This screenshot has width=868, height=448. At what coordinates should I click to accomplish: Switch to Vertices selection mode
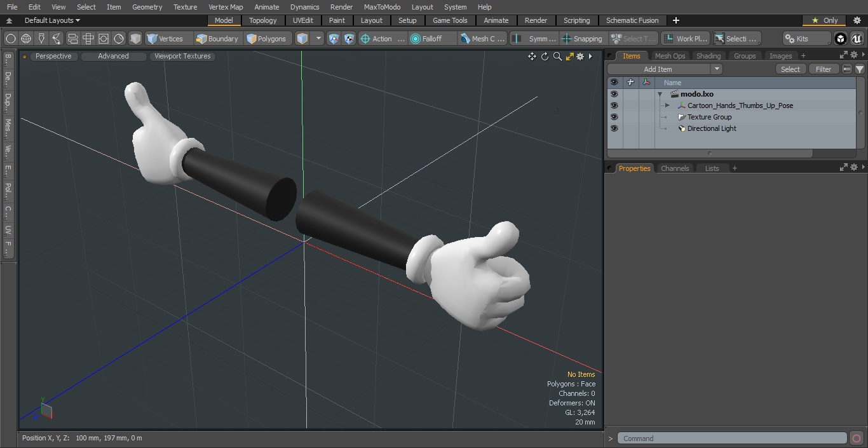165,39
